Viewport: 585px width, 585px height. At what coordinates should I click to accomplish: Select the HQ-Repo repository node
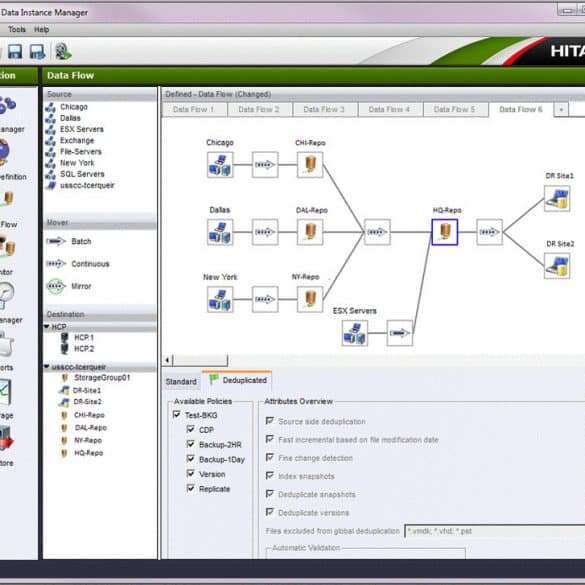click(x=445, y=232)
